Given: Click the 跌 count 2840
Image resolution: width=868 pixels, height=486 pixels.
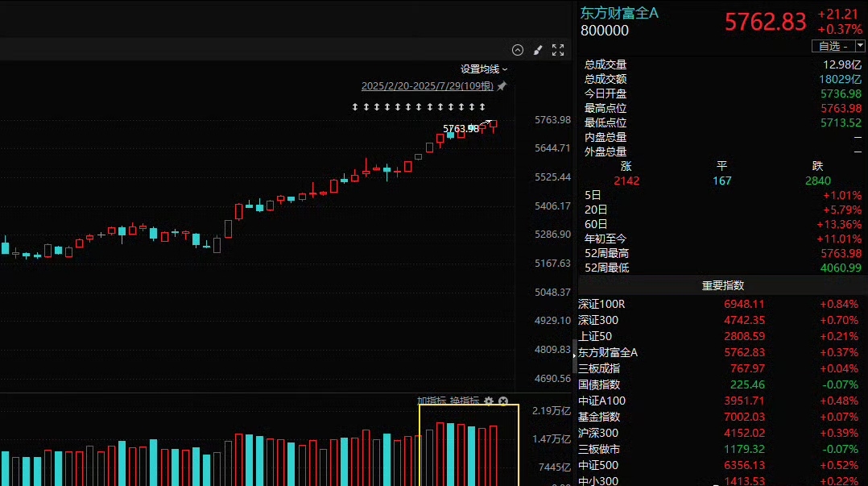Looking at the screenshot, I should (817, 181).
